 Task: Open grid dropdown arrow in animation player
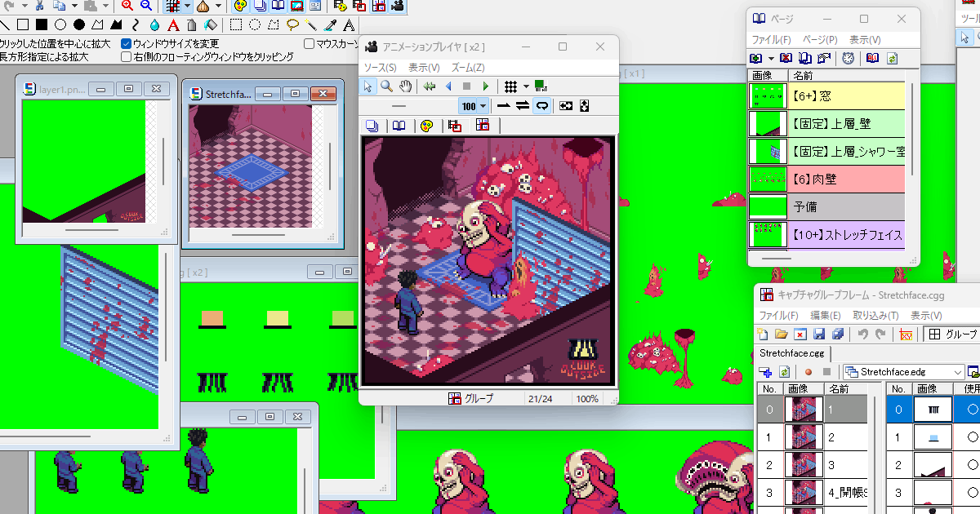526,86
